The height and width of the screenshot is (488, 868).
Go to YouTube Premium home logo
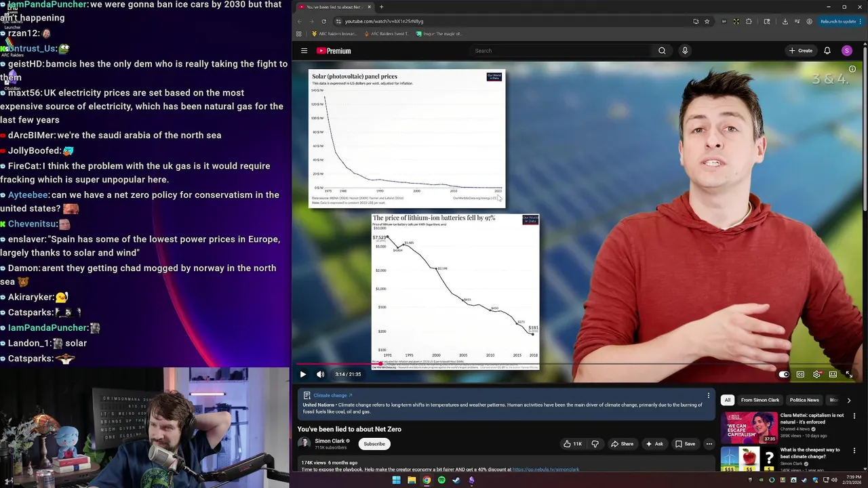click(x=334, y=51)
